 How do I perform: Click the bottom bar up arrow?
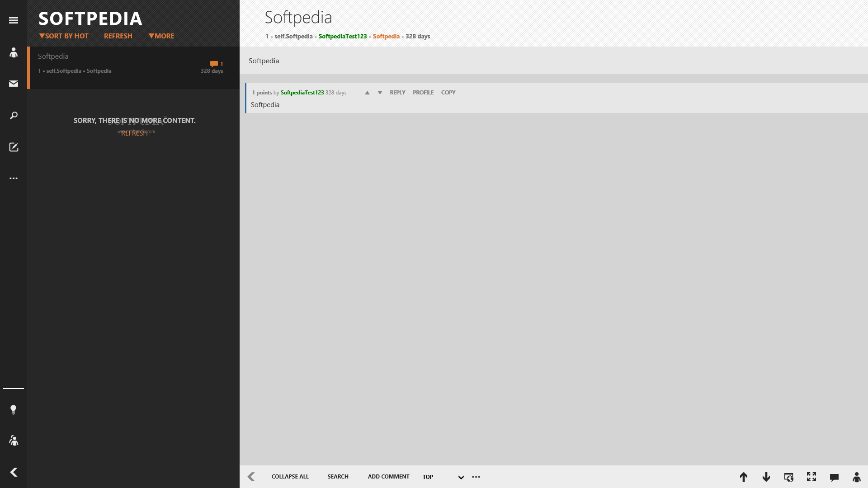tap(744, 477)
